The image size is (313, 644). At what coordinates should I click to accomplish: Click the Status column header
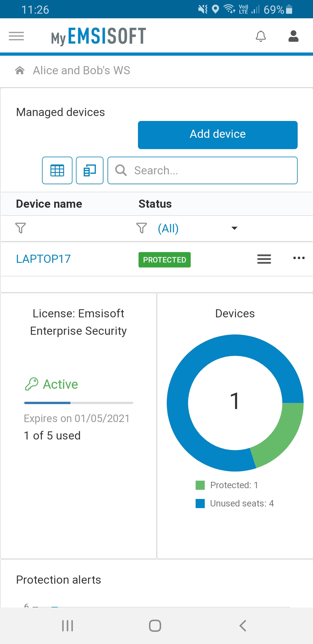coord(155,204)
